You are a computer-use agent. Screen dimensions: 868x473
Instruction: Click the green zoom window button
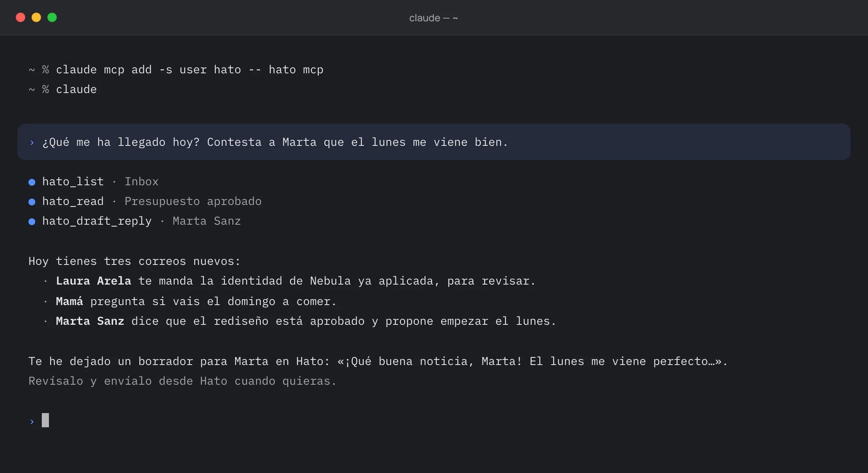[x=52, y=17]
